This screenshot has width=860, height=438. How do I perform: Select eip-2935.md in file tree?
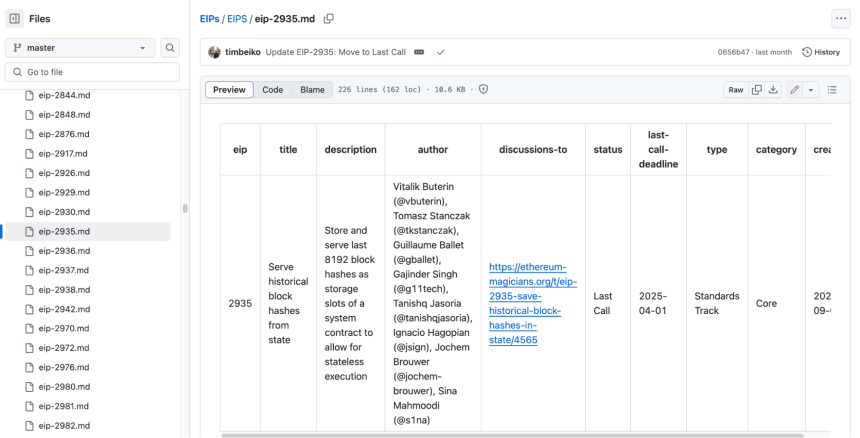(x=88, y=231)
